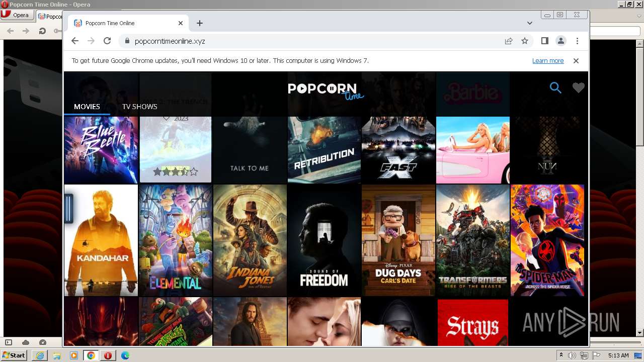
Task: Open a new Chrome tab
Action: point(200,23)
